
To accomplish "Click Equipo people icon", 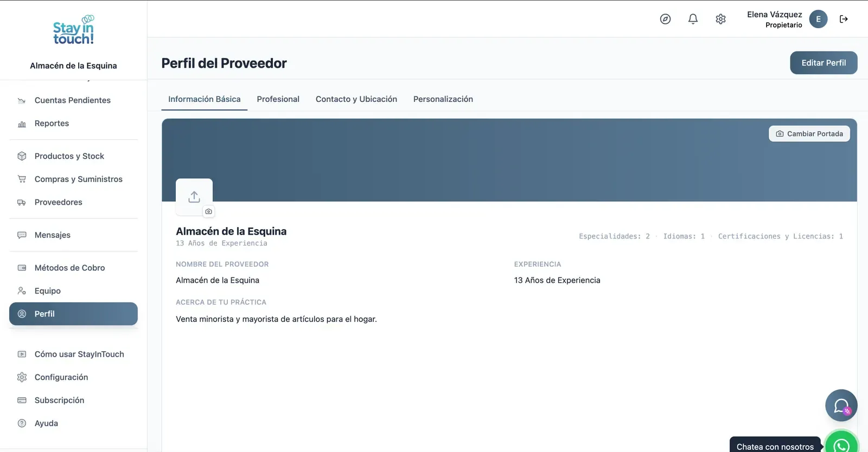I will click(22, 291).
